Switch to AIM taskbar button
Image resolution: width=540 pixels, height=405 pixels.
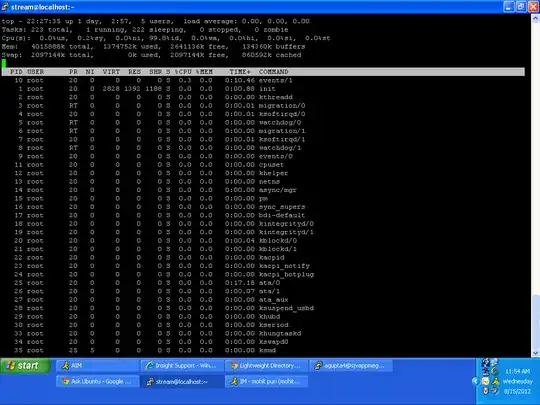click(98, 366)
